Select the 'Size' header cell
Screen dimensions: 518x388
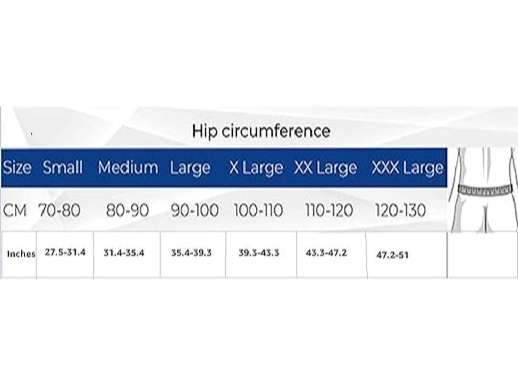click(17, 167)
